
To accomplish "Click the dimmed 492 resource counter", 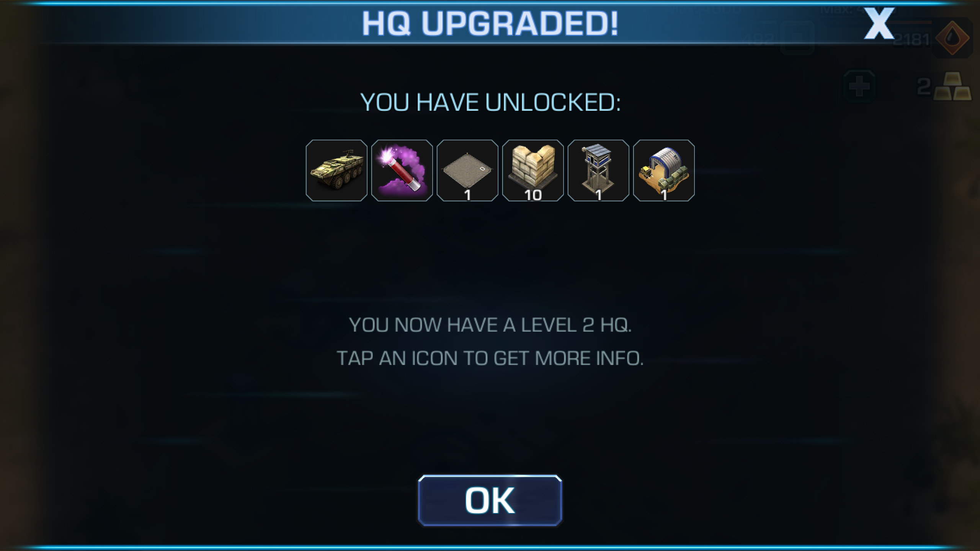I will click(759, 39).
